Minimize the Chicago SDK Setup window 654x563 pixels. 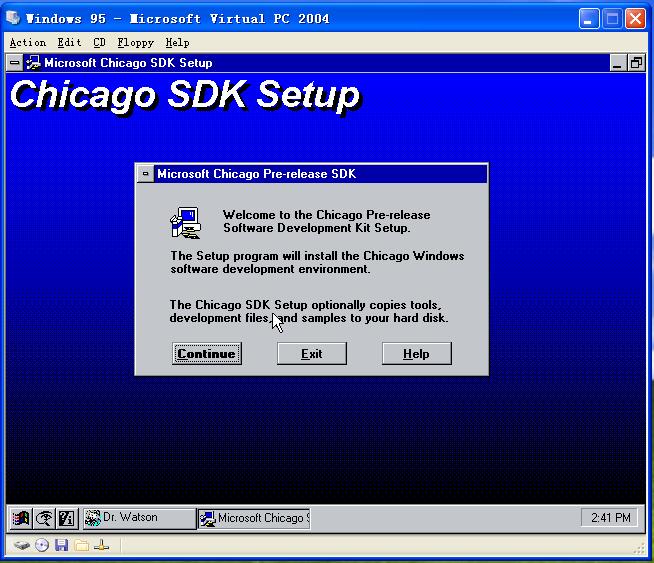point(617,63)
